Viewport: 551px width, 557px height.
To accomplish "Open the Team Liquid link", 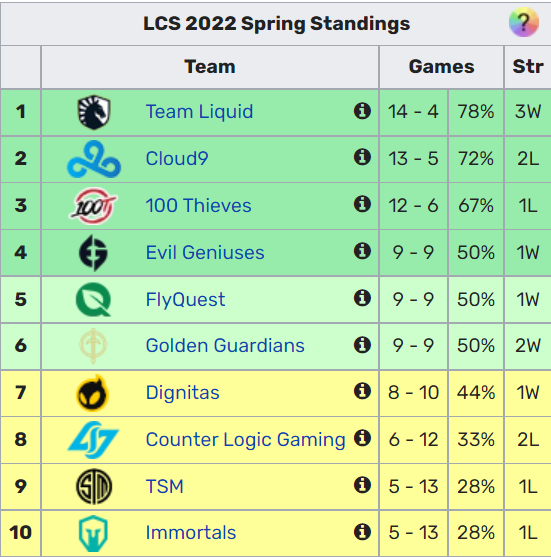I will [x=199, y=112].
